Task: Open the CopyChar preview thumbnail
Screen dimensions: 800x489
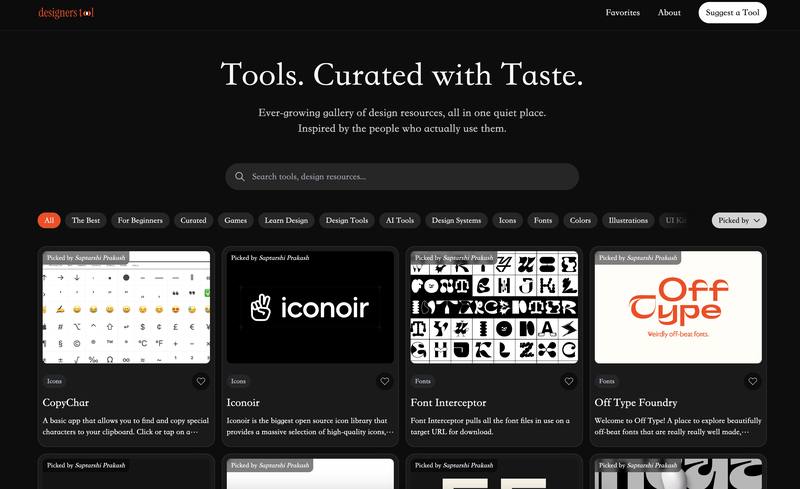Action: (126, 307)
